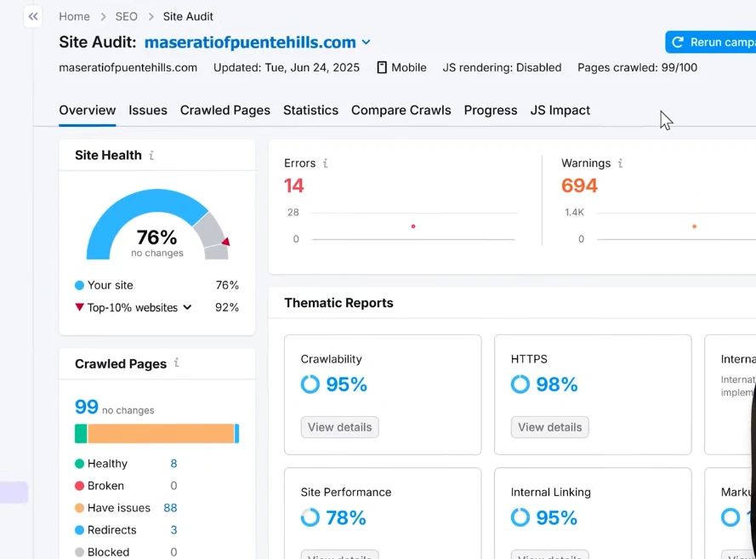Click the Have issues count 88

[x=170, y=508]
